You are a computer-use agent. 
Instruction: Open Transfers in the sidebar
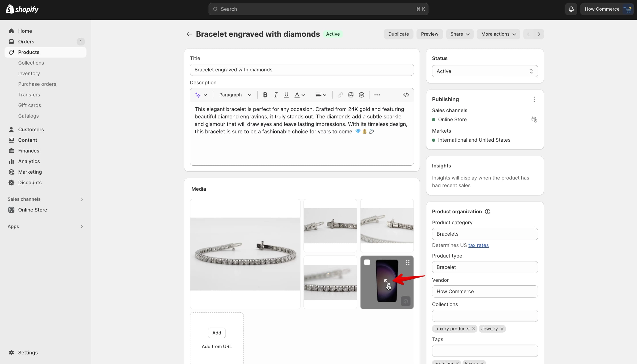click(x=29, y=95)
